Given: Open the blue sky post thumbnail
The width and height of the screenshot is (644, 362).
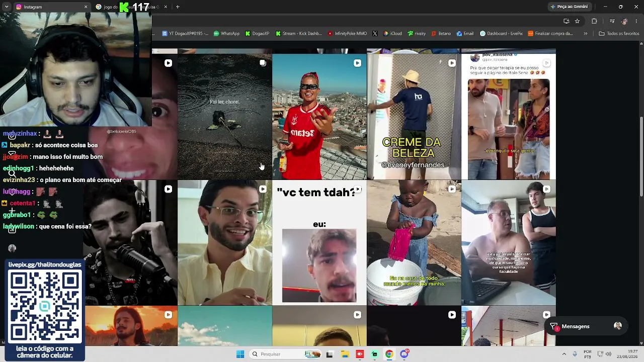Looking at the screenshot, I should (x=224, y=326).
